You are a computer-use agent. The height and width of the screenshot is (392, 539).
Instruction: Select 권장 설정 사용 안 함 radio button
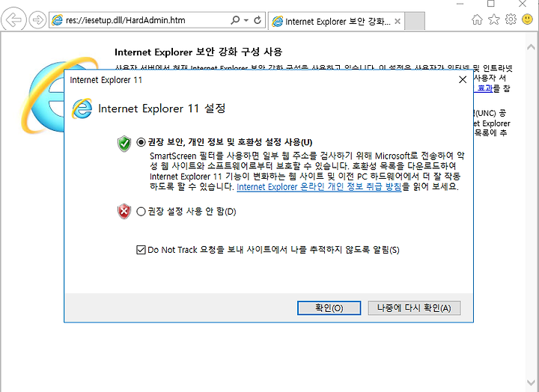(x=141, y=211)
